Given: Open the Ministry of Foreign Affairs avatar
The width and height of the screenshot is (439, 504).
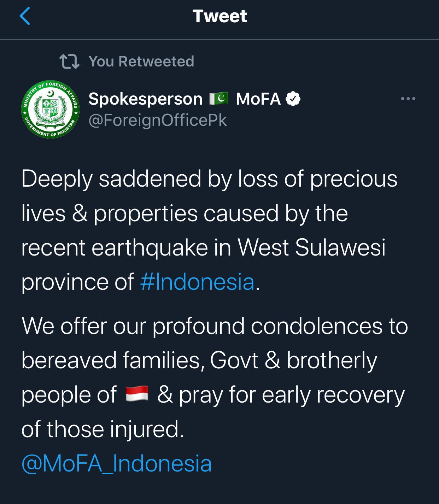Looking at the screenshot, I should click(50, 109).
